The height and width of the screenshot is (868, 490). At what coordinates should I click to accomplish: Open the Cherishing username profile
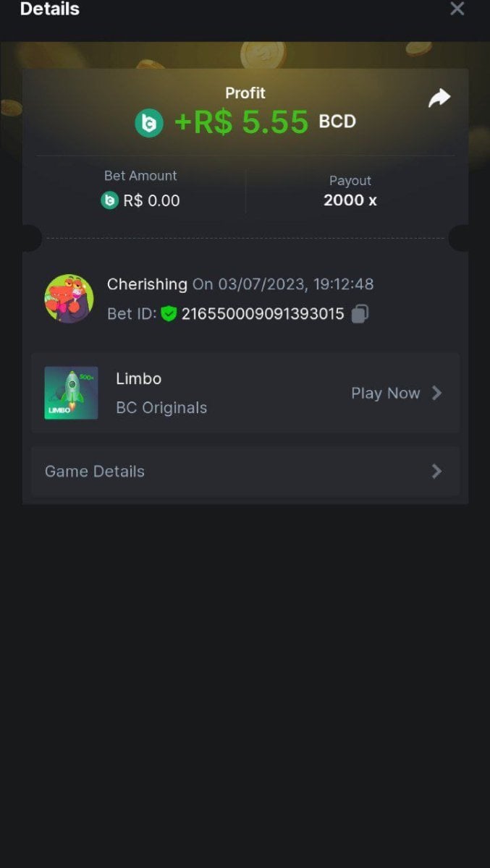tap(147, 284)
